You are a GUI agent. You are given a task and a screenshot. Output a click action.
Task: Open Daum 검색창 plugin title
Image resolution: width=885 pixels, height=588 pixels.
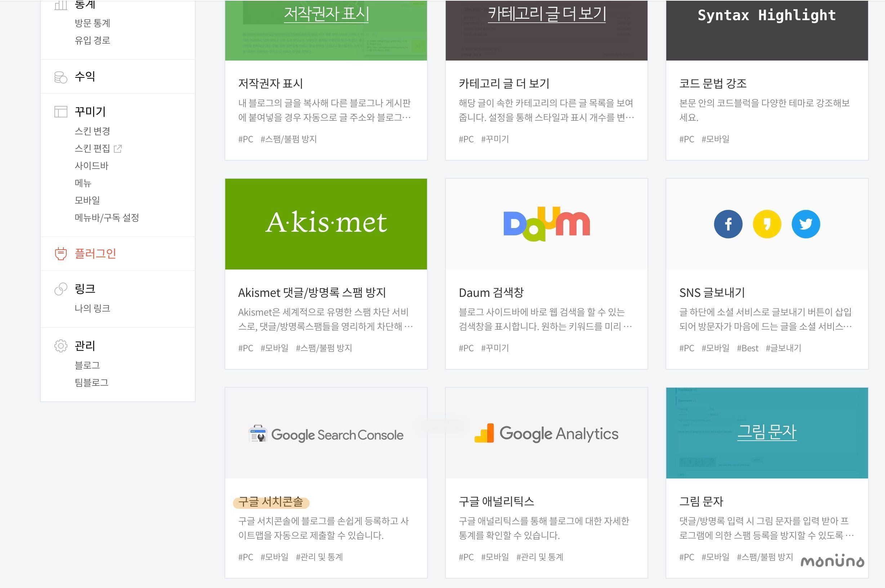(491, 293)
